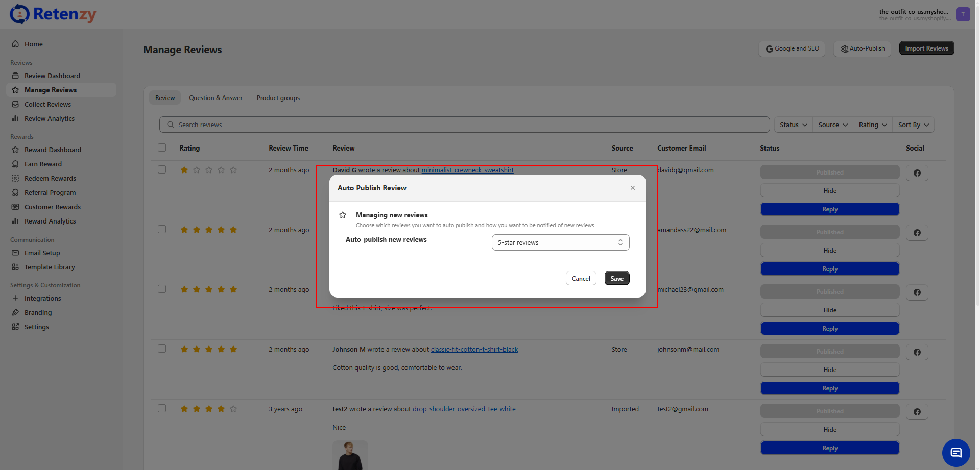Click the Template Library icon
Viewport: 980px width, 470px height.
point(15,267)
